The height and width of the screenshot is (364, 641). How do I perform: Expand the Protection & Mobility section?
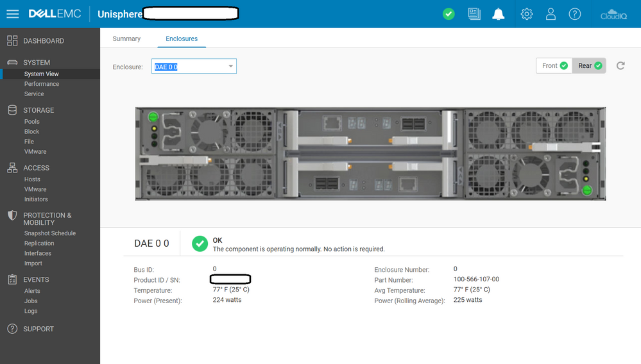(x=47, y=219)
